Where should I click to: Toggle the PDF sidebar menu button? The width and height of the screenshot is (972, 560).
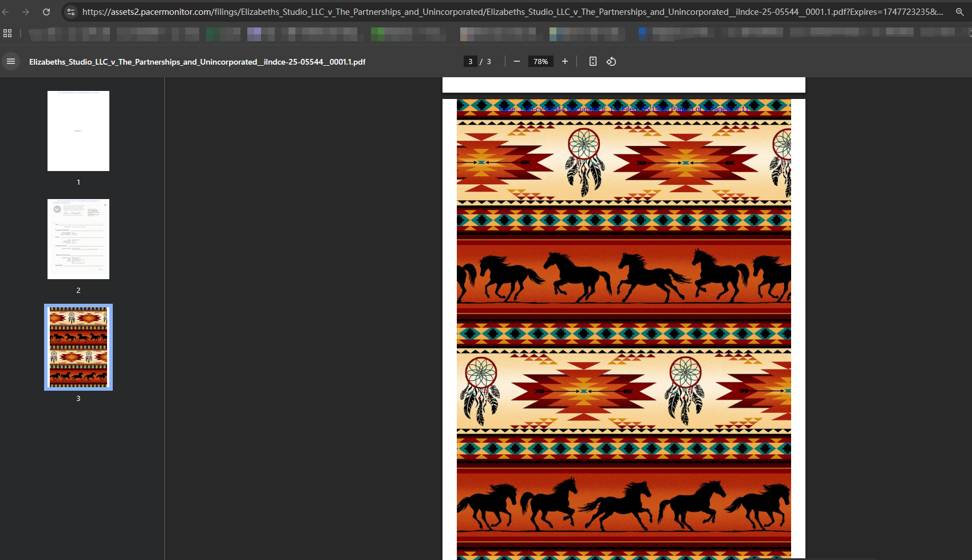pyautogui.click(x=11, y=61)
